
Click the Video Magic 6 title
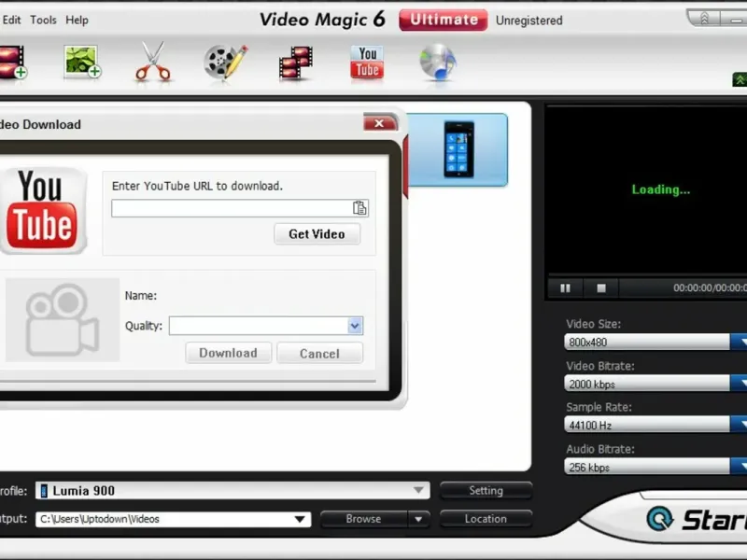322,20
